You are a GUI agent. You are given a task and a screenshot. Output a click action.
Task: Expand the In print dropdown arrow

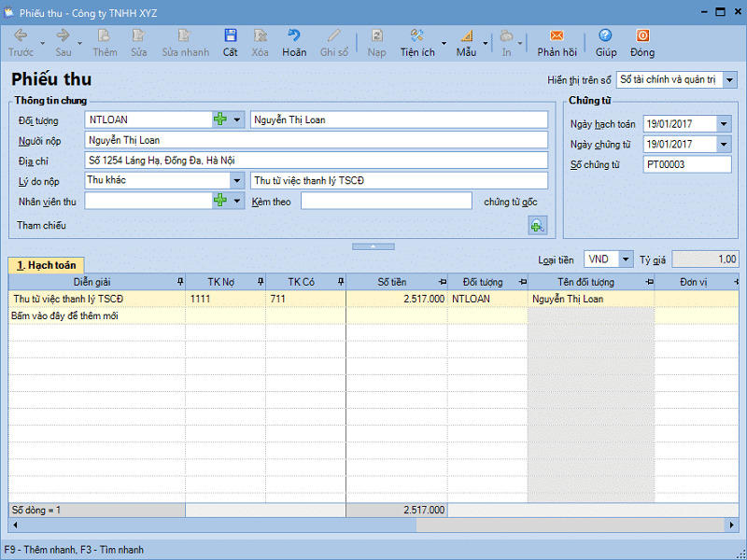(x=520, y=43)
